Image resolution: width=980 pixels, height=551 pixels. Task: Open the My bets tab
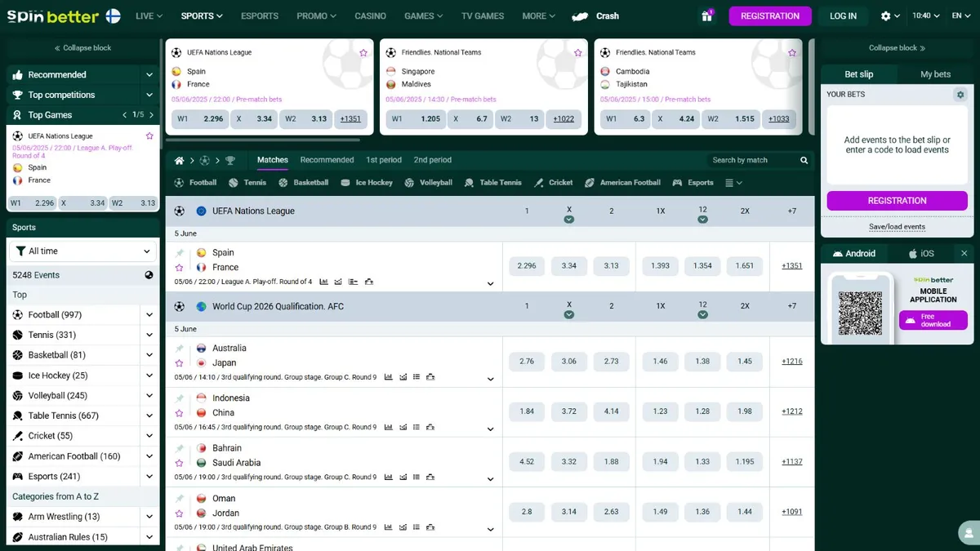coord(934,73)
